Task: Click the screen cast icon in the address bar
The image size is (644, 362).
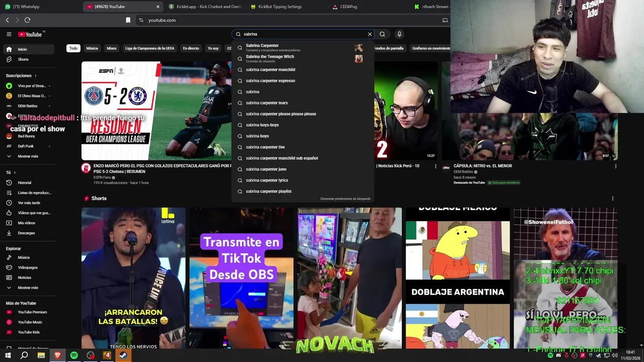Action: [445, 20]
